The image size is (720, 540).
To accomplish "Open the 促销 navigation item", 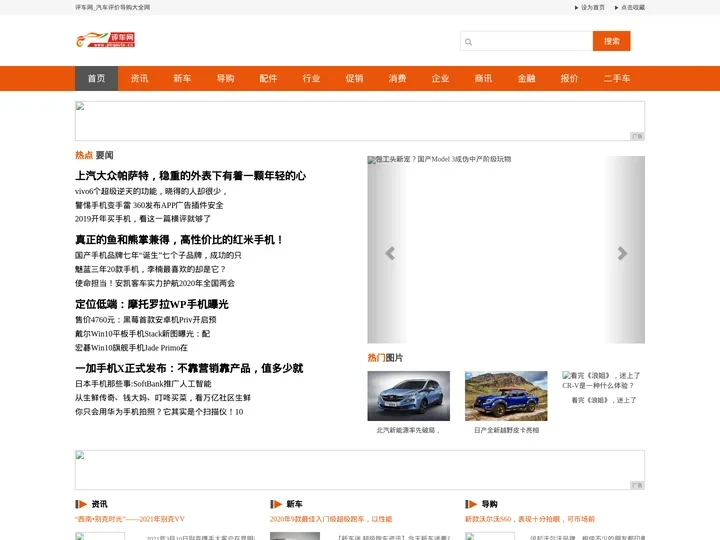I will pos(354,79).
